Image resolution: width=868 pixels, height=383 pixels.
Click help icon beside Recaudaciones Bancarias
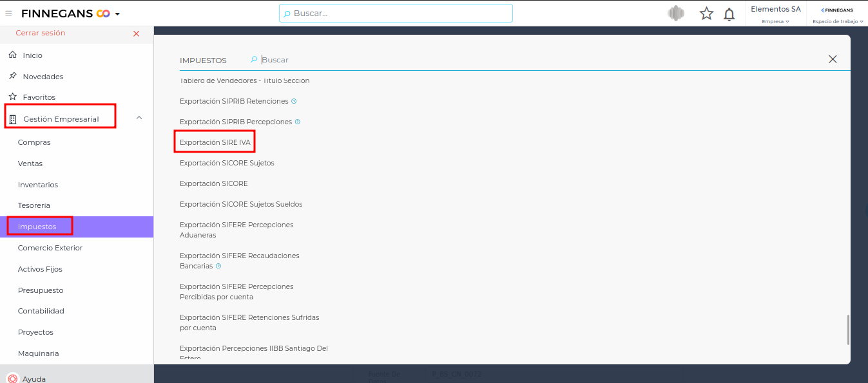coord(218,266)
